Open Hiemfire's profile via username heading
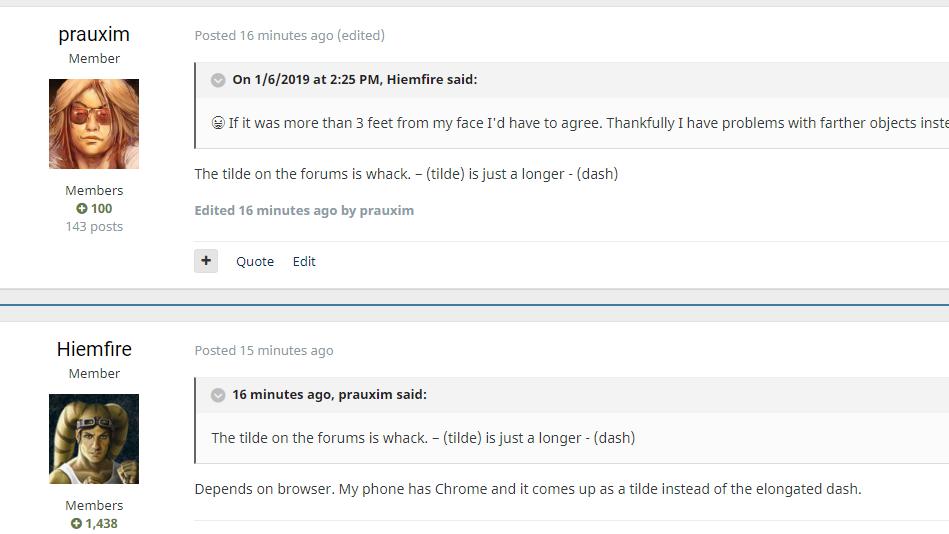The image size is (949, 534). pos(94,349)
